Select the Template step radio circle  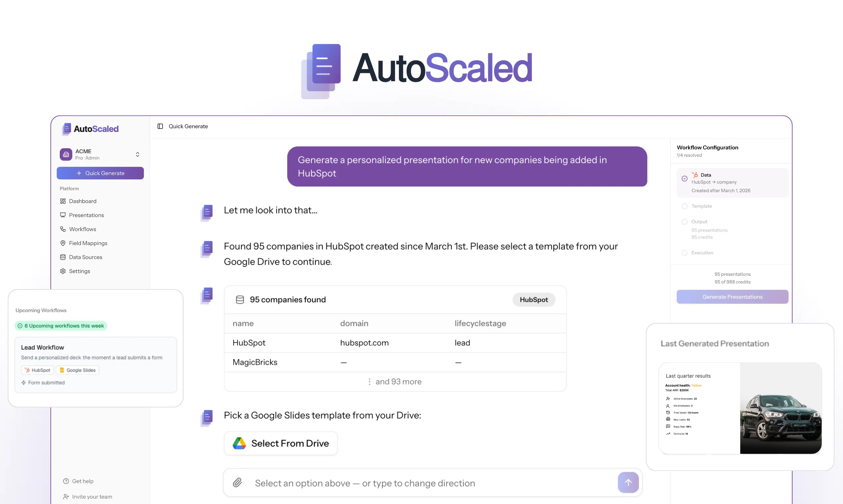tap(685, 206)
